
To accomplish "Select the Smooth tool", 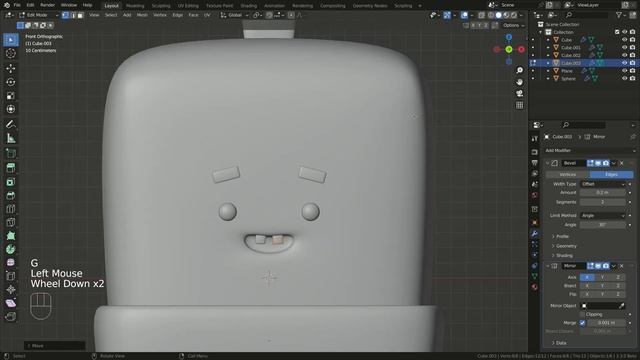I will coord(11,262).
